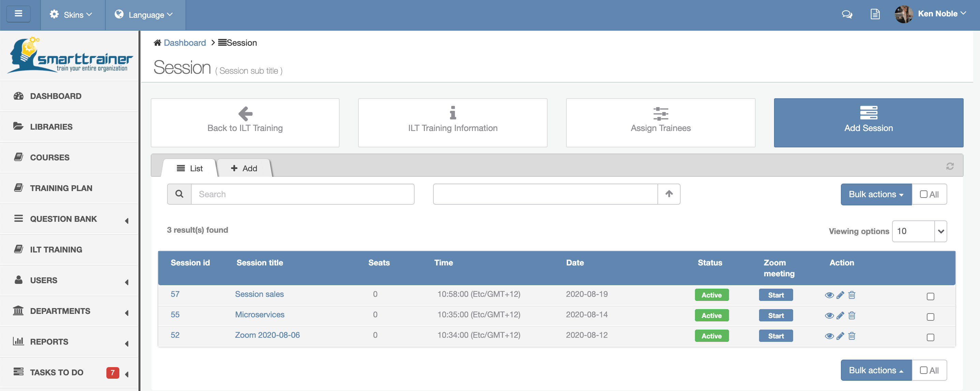Click the Dashboard breadcrumb link
Image resolution: width=980 pixels, height=391 pixels.
(184, 43)
